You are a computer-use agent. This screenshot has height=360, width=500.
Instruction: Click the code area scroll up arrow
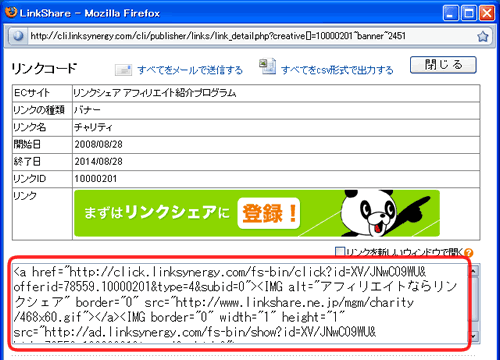click(473, 271)
